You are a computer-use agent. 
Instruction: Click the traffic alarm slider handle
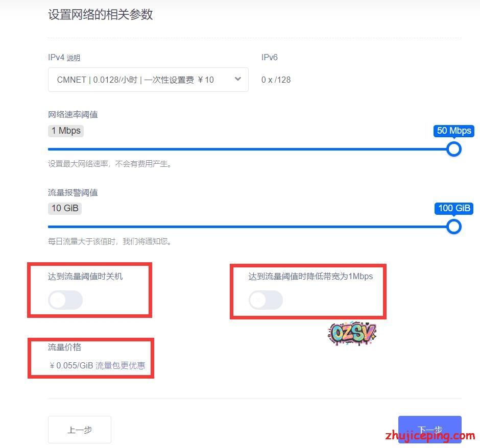453,227
